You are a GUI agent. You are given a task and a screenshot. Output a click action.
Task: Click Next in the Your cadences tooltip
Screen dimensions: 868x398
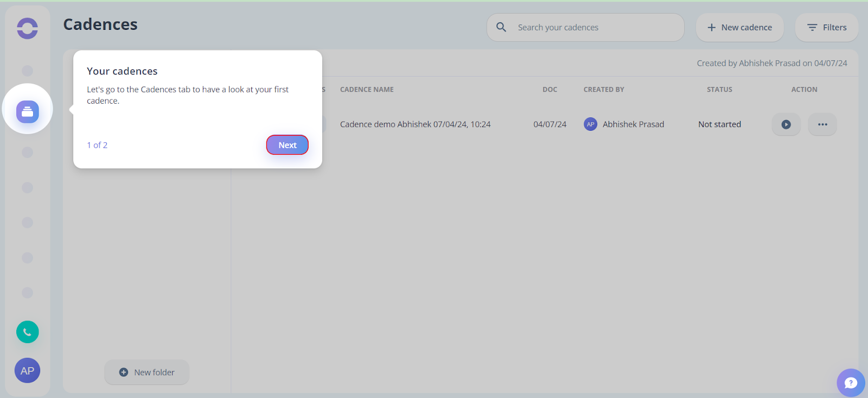tap(288, 145)
